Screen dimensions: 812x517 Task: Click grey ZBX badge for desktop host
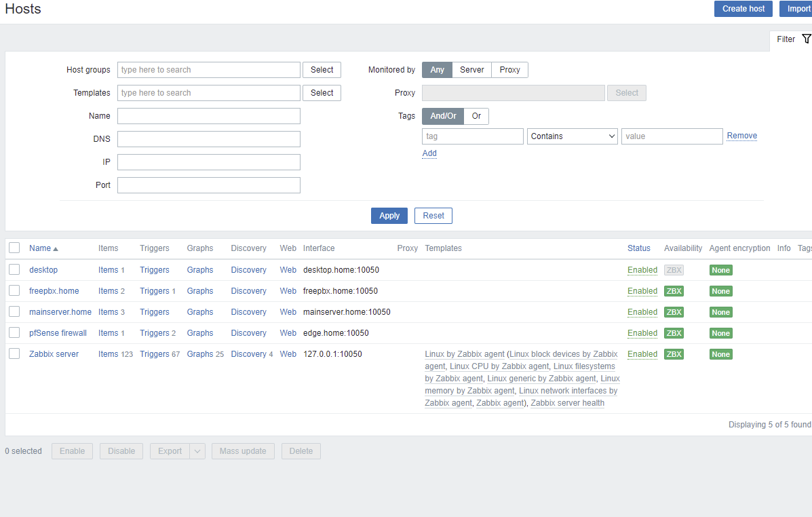[674, 270]
